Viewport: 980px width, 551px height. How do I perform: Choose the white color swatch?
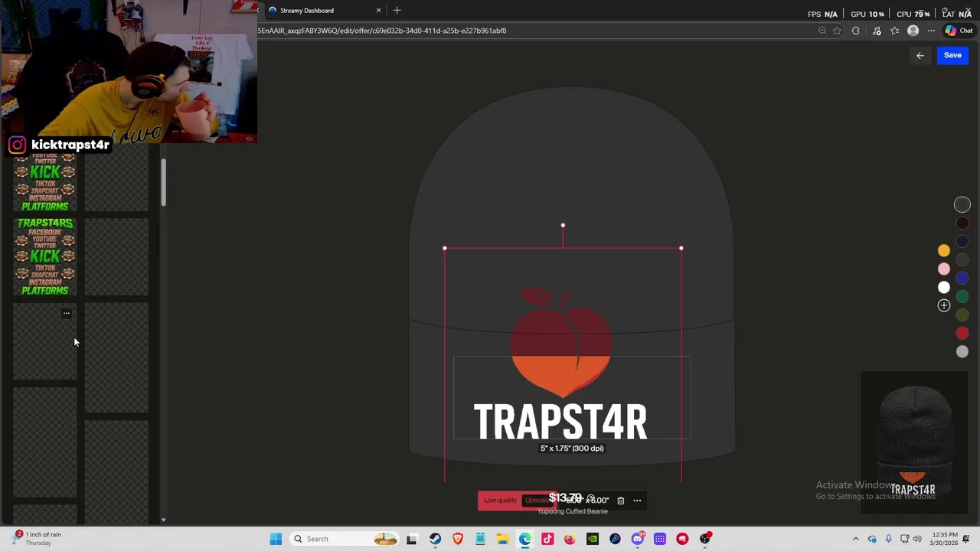tap(944, 287)
